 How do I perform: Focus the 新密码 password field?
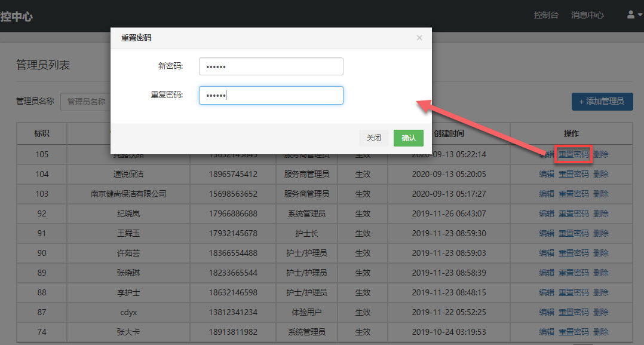click(271, 66)
